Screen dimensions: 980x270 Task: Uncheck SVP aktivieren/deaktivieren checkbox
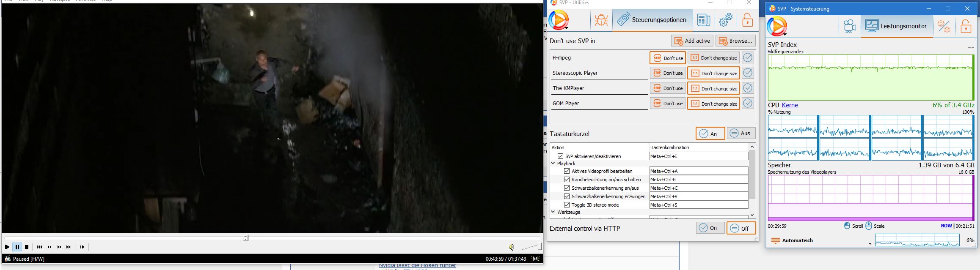tap(560, 156)
